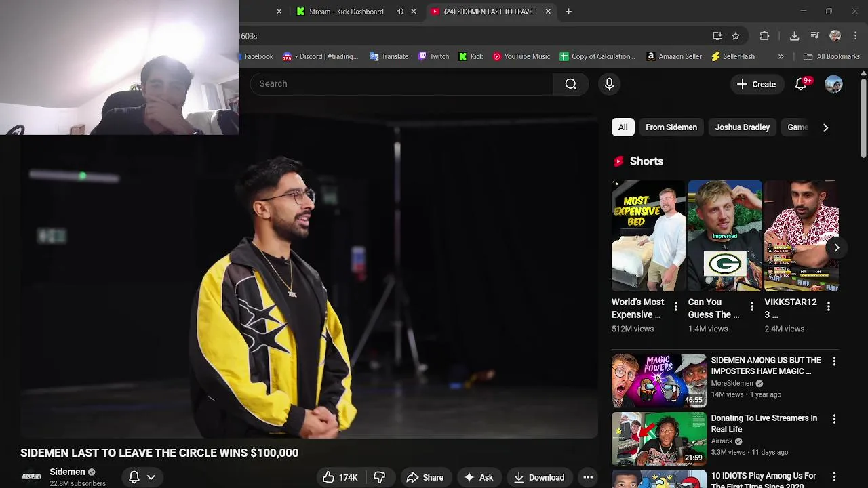This screenshot has width=868, height=488.
Task: Like the video with 174K thumbs up
Action: click(340, 477)
